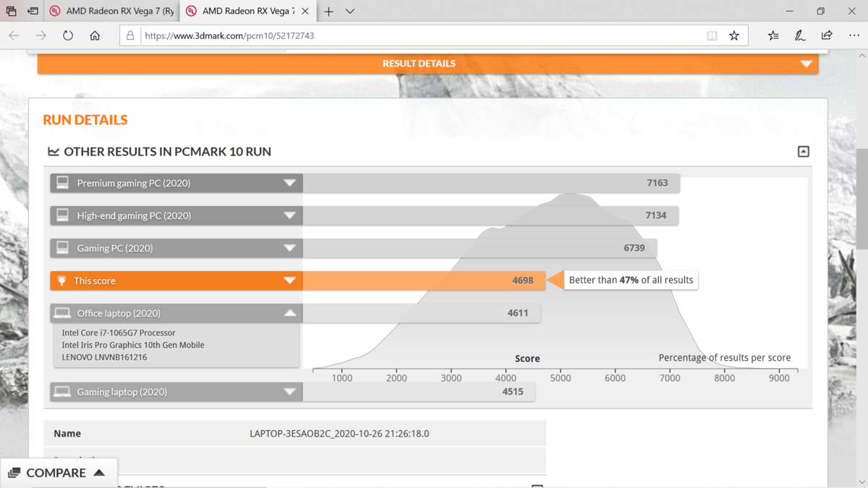Expand Gaming laptop (2020) details
The height and width of the screenshot is (488, 868).
(x=289, y=392)
